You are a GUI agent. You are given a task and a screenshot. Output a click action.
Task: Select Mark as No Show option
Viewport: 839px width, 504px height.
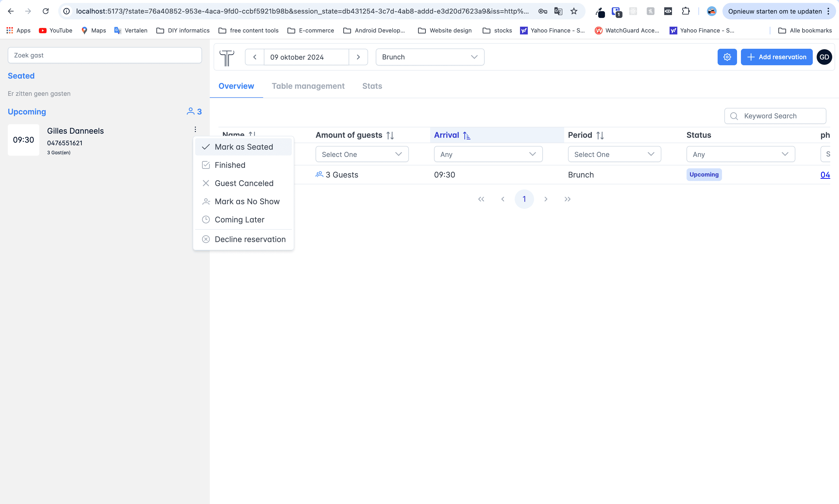pyautogui.click(x=247, y=201)
